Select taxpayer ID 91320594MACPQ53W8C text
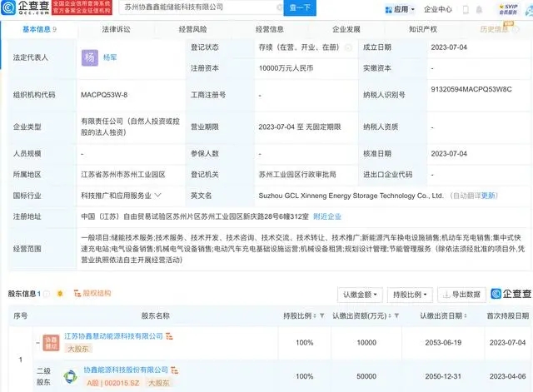Viewport: 533px width, 392px height. click(x=471, y=89)
